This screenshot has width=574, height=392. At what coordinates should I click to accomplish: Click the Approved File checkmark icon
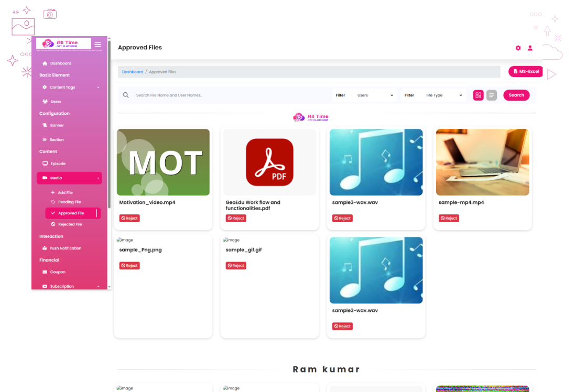pos(53,213)
